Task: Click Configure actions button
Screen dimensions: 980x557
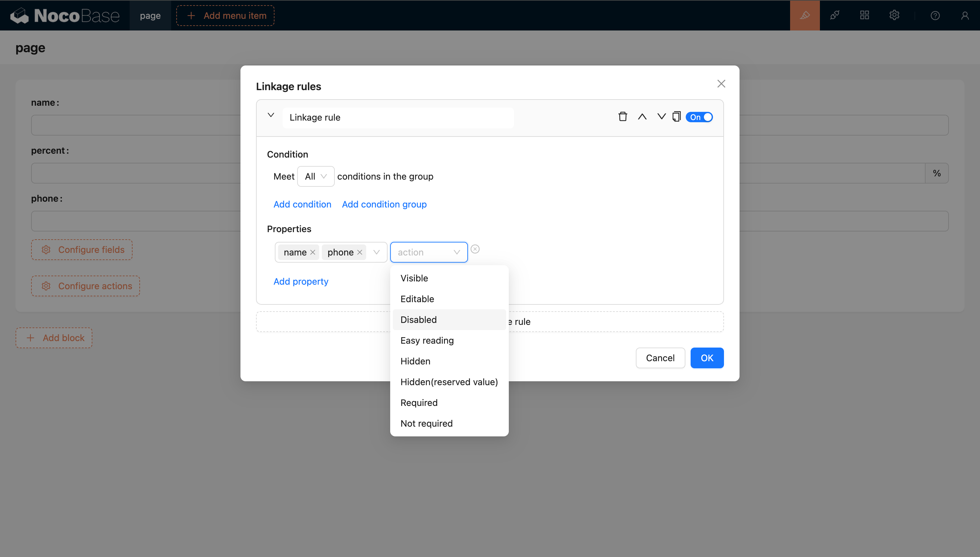Action: [x=86, y=286]
